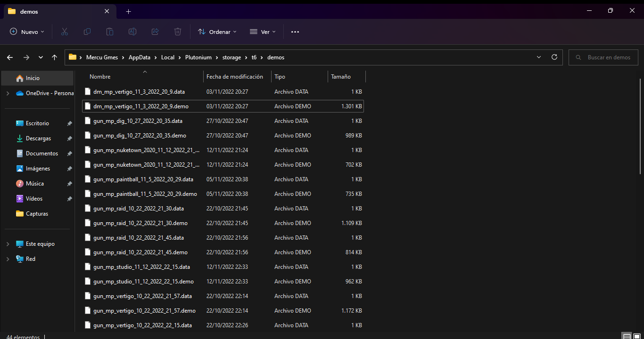The width and height of the screenshot is (644, 339).
Task: Click the Share icon in toolbar
Action: [155, 32]
